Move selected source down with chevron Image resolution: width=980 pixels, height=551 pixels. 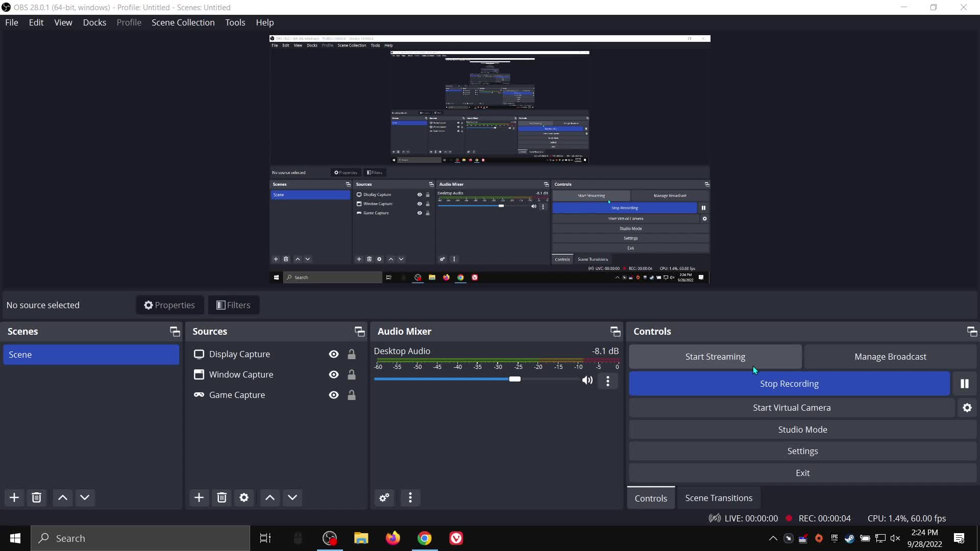tap(292, 497)
